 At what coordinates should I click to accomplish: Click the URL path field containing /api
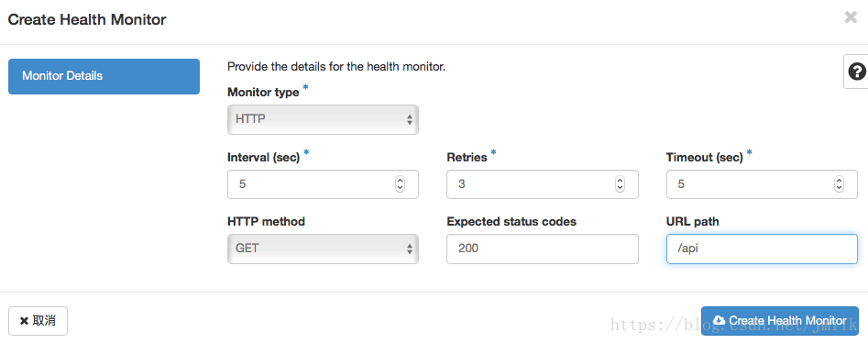point(762,249)
